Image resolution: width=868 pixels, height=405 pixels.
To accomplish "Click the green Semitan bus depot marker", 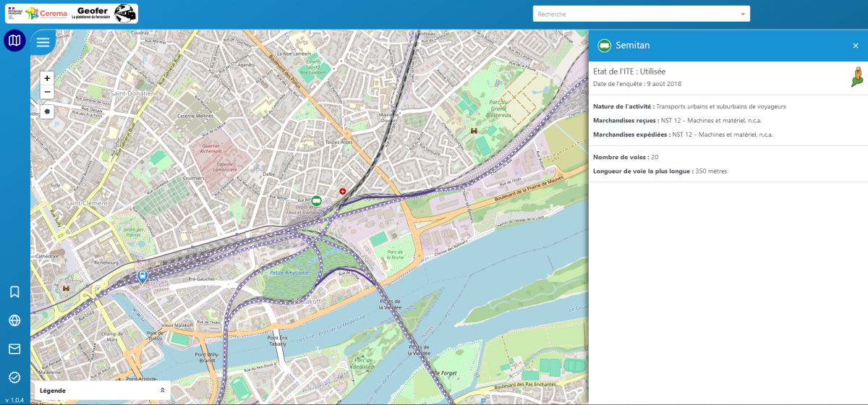I will click(316, 200).
